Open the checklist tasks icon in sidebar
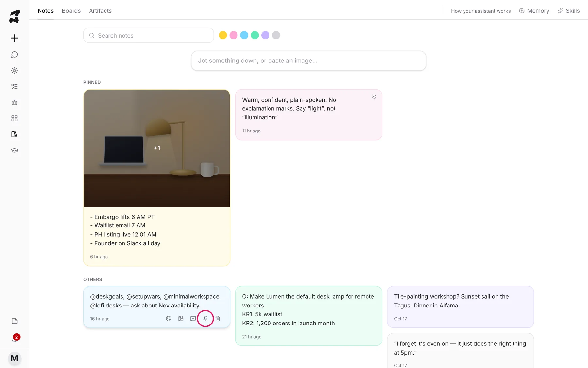 (14, 86)
